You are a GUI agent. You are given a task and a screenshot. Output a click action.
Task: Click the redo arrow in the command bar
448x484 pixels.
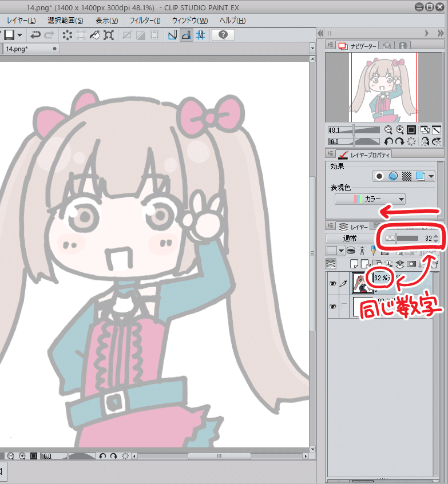pos(49,35)
